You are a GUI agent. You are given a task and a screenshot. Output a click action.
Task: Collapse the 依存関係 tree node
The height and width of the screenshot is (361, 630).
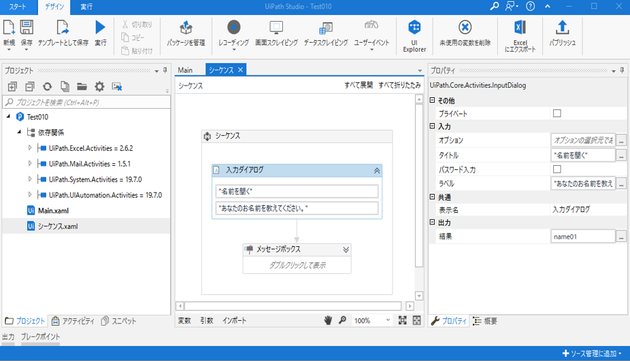tap(19, 132)
